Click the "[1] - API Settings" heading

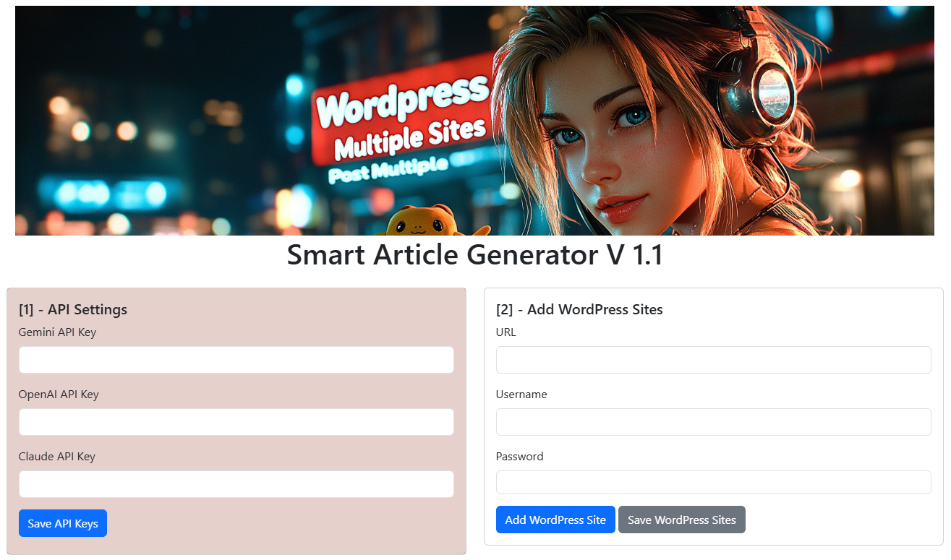coord(73,309)
